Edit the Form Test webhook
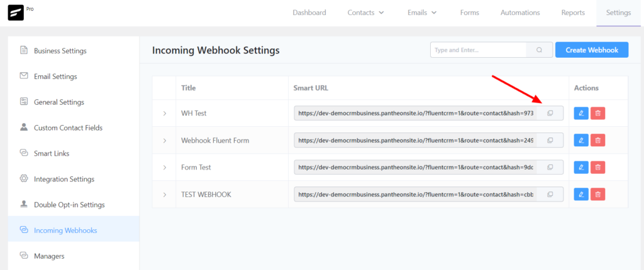Screen dimensions: 644x270 point(581,168)
